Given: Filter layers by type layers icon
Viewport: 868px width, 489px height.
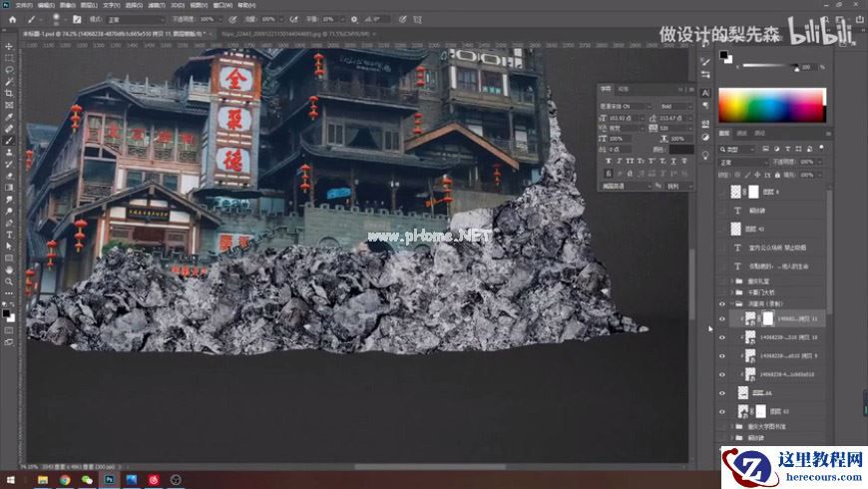Looking at the screenshot, I should tap(787, 149).
